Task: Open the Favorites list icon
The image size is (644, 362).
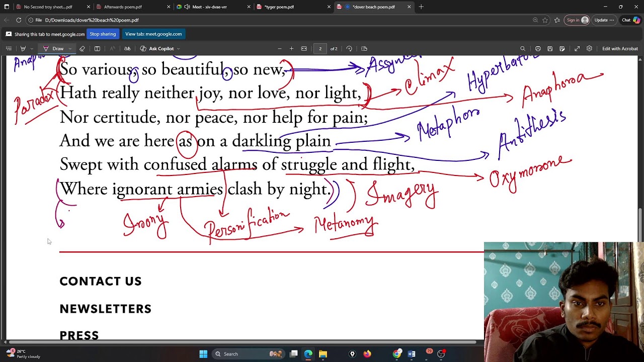Action: tap(557, 20)
